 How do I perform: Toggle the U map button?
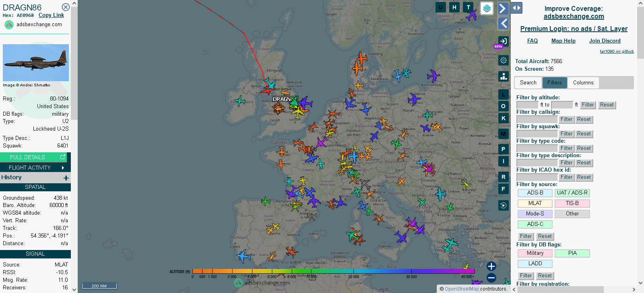441,7
